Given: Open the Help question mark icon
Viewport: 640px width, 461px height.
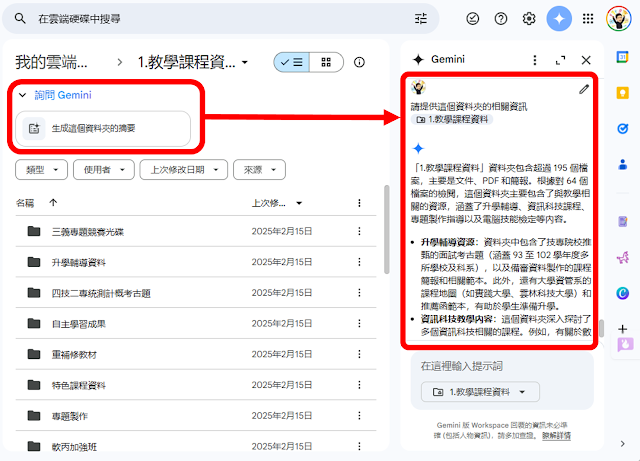Looking at the screenshot, I should (501, 18).
